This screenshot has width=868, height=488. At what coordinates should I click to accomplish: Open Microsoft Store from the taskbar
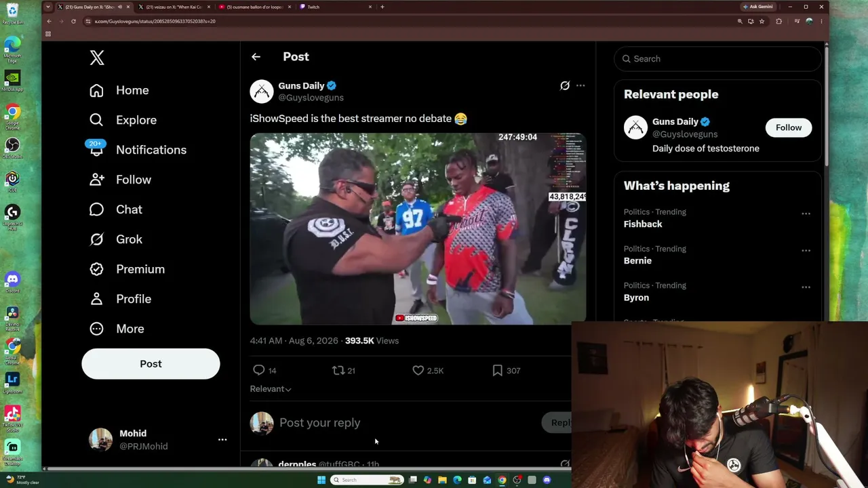pyautogui.click(x=472, y=480)
